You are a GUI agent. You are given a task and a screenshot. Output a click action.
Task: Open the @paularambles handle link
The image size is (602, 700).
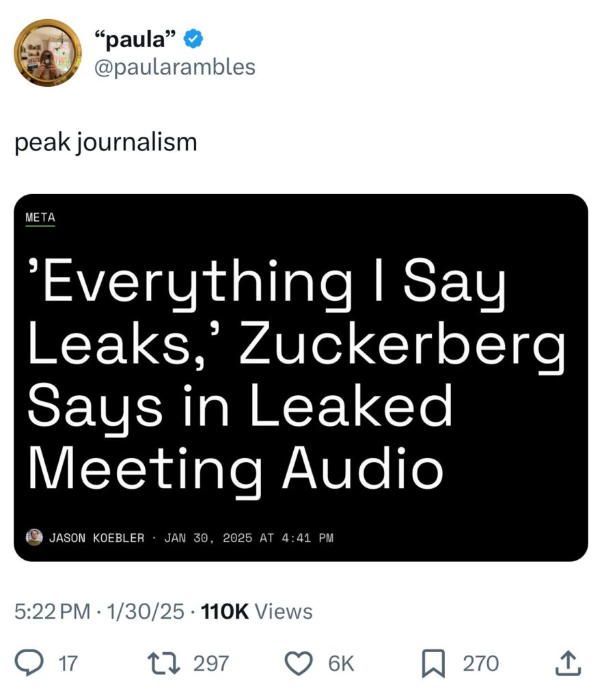[x=174, y=66]
